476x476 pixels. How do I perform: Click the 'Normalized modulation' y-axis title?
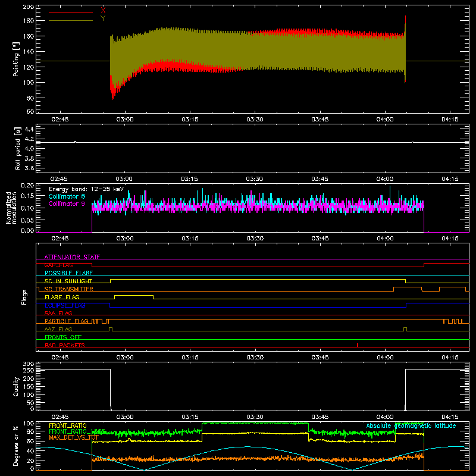point(11,208)
